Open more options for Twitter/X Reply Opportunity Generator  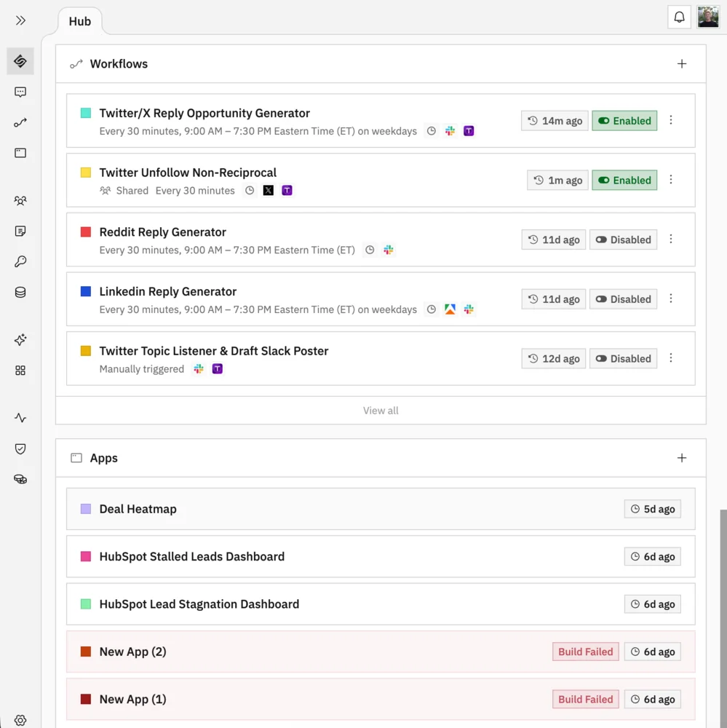click(x=671, y=120)
